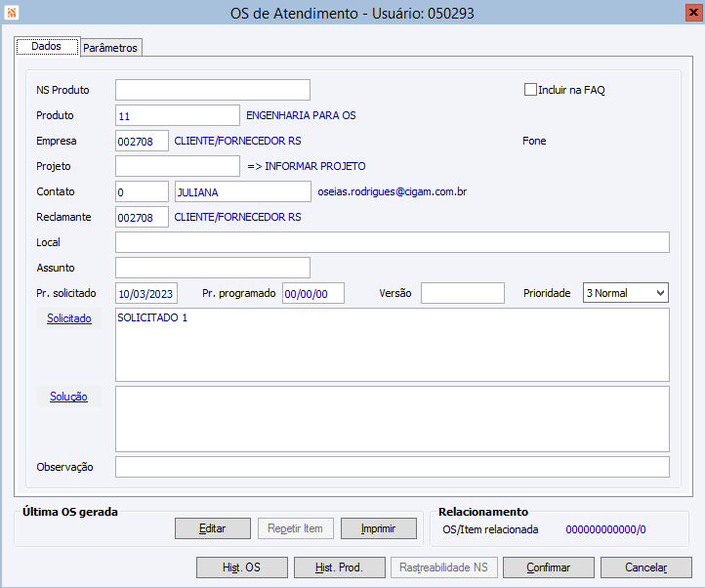This screenshot has width=705, height=588.
Task: Click the Local input field
Action: click(393, 242)
